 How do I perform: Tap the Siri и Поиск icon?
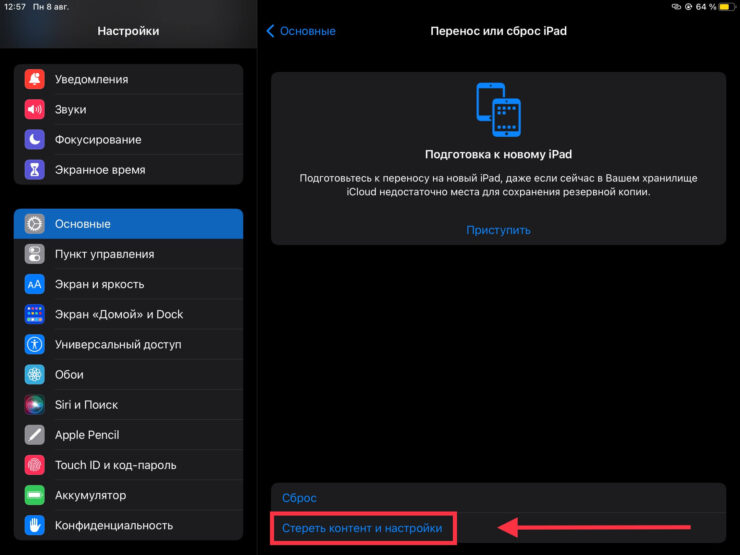pos(35,404)
